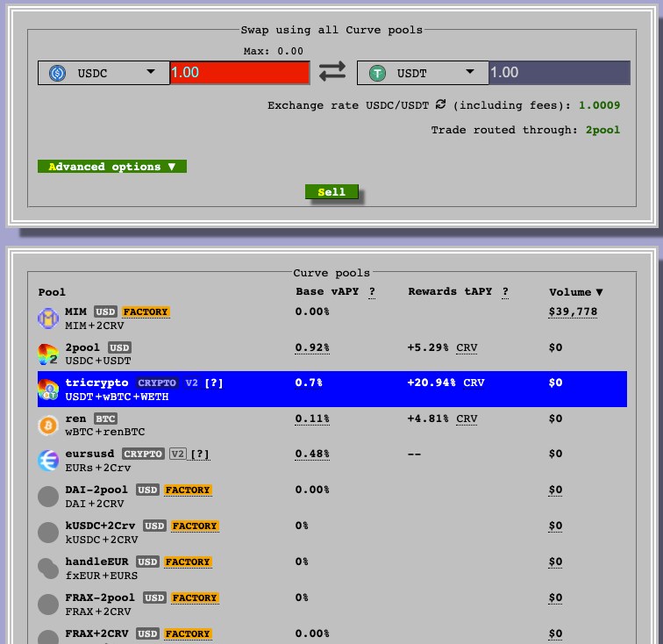Open the eursusd pool name
The height and width of the screenshot is (644, 663).
89,454
